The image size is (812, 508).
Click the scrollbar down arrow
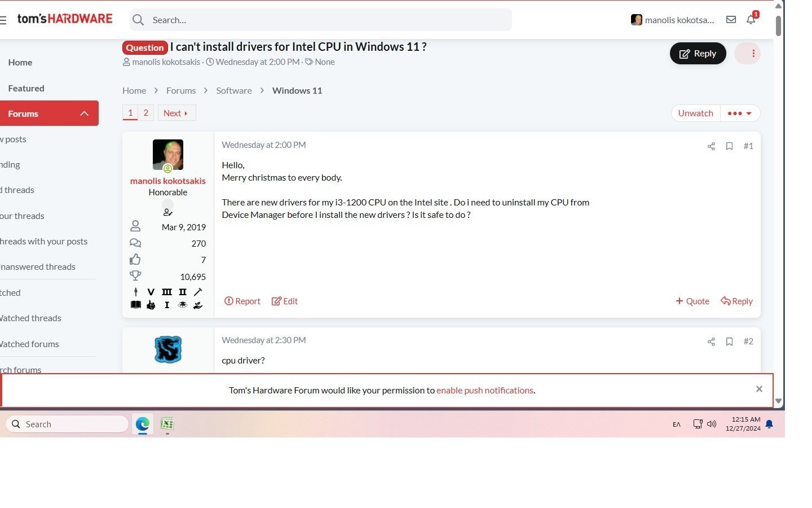(779, 401)
